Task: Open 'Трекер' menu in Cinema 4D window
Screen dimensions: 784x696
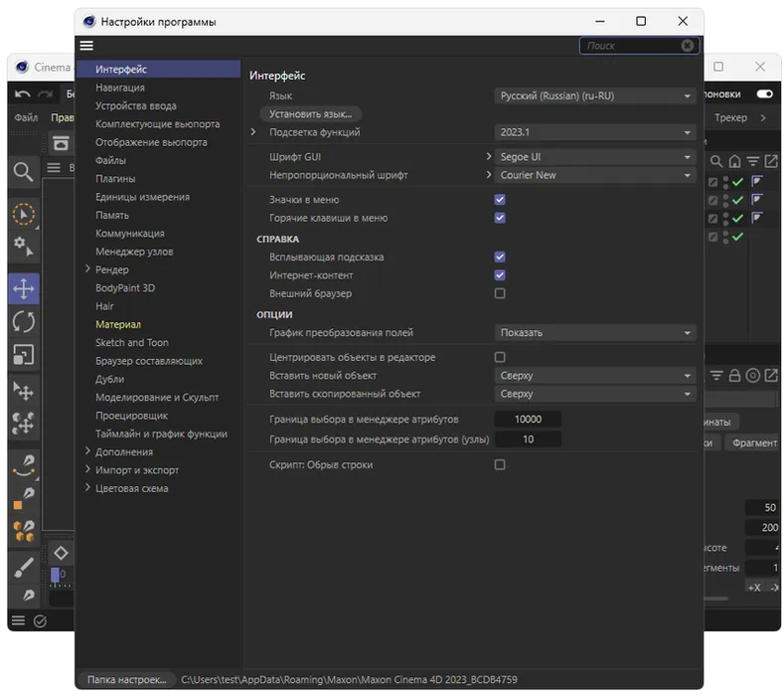Action: [730, 117]
